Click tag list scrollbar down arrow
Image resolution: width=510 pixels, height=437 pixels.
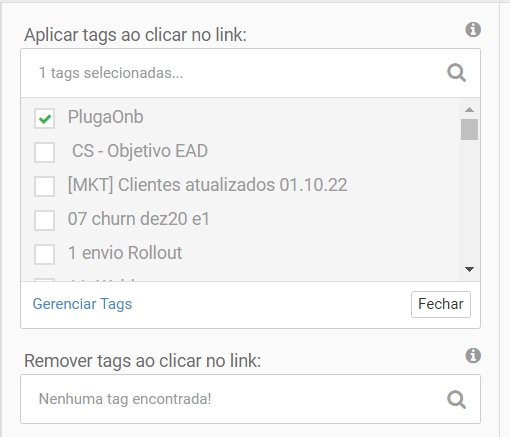tap(469, 269)
